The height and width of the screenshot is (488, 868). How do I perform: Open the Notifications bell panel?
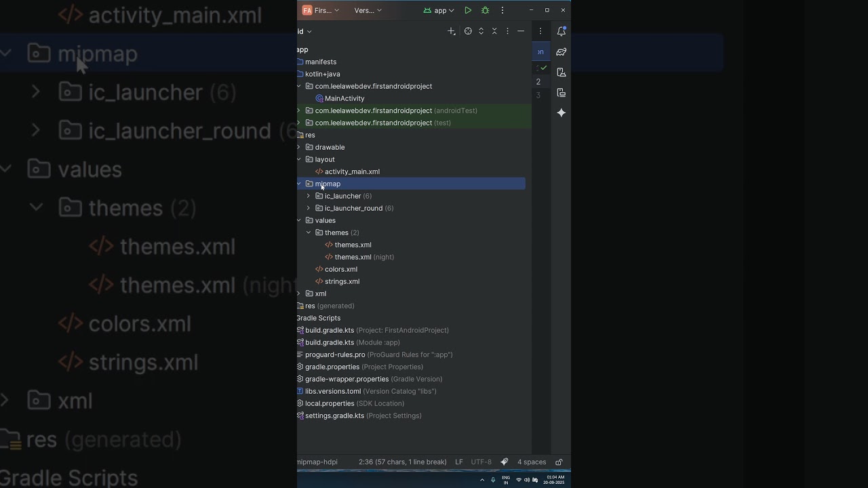coord(561,31)
